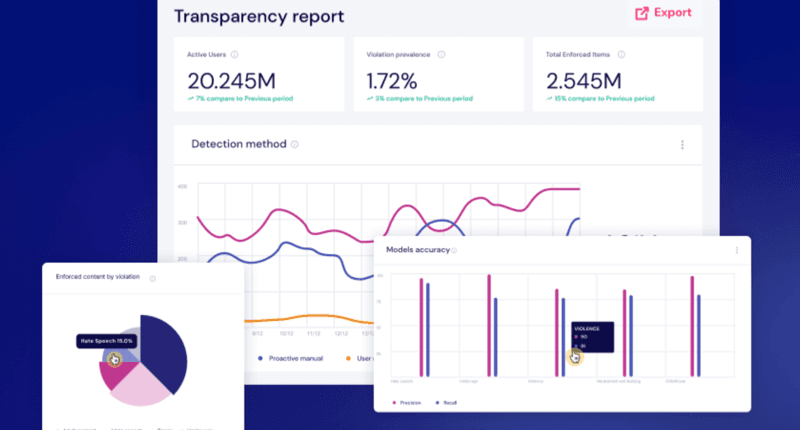Click the orange User legend dot
800x430 pixels.
click(x=347, y=357)
